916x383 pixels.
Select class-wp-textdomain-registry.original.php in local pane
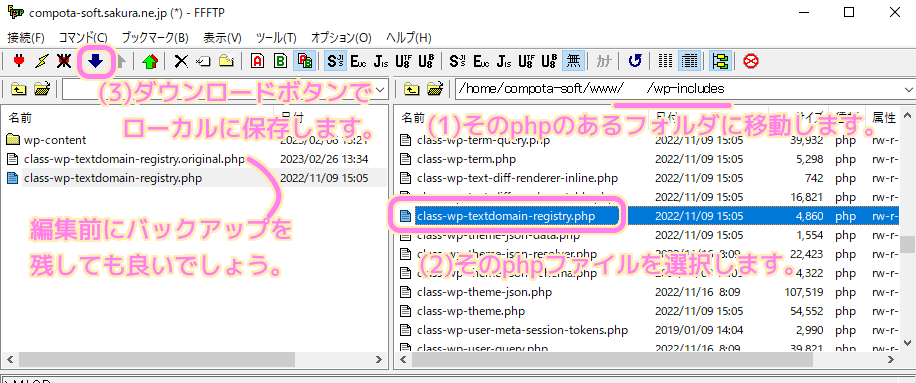(x=134, y=159)
